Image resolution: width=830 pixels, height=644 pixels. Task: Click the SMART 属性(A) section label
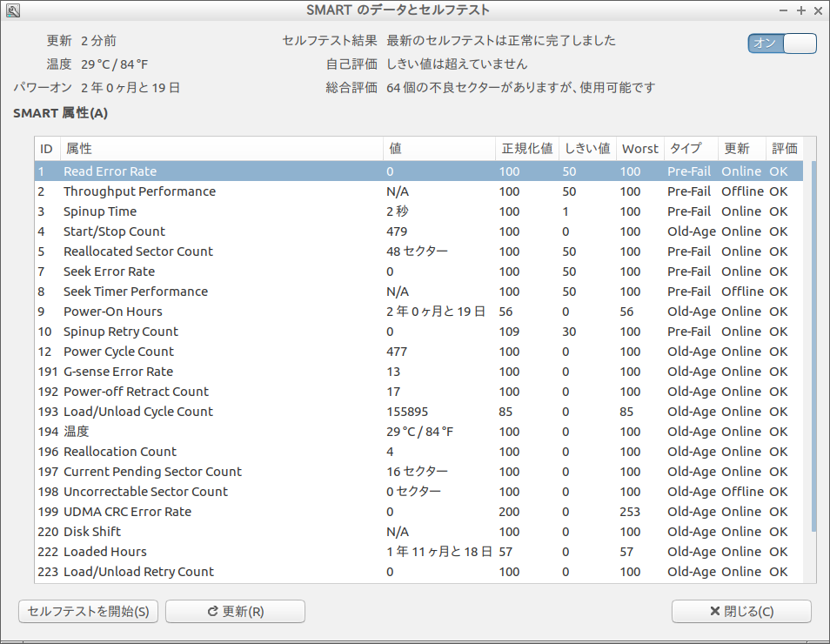(60, 113)
